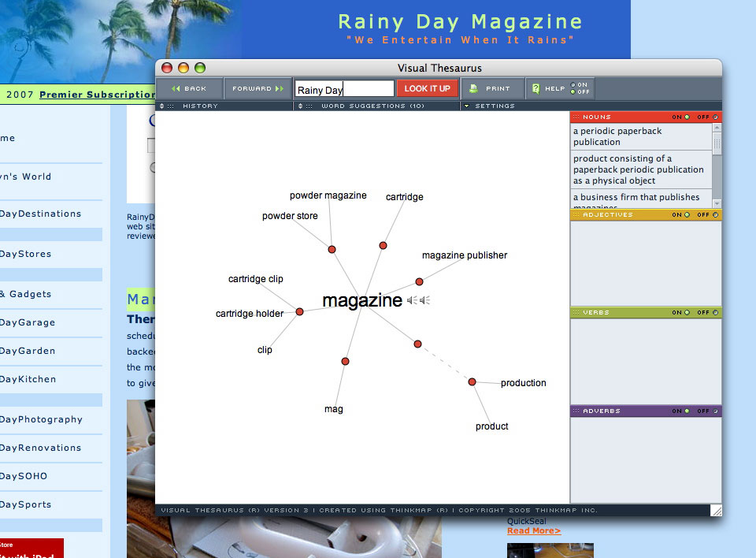Click the green question-mark Help icon

(x=535, y=88)
